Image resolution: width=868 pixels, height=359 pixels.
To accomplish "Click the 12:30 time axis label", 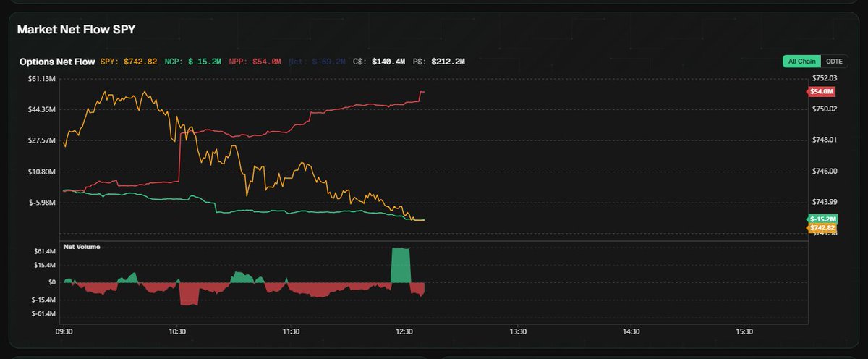I will (x=404, y=331).
